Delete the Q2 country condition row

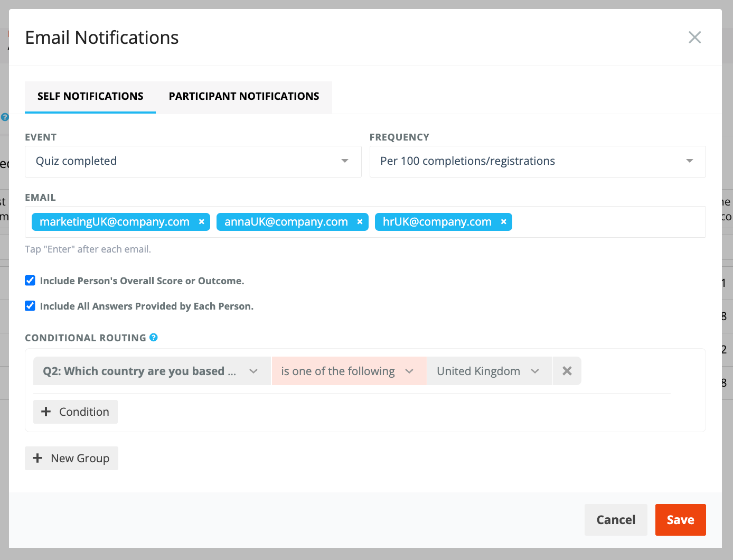(x=567, y=371)
